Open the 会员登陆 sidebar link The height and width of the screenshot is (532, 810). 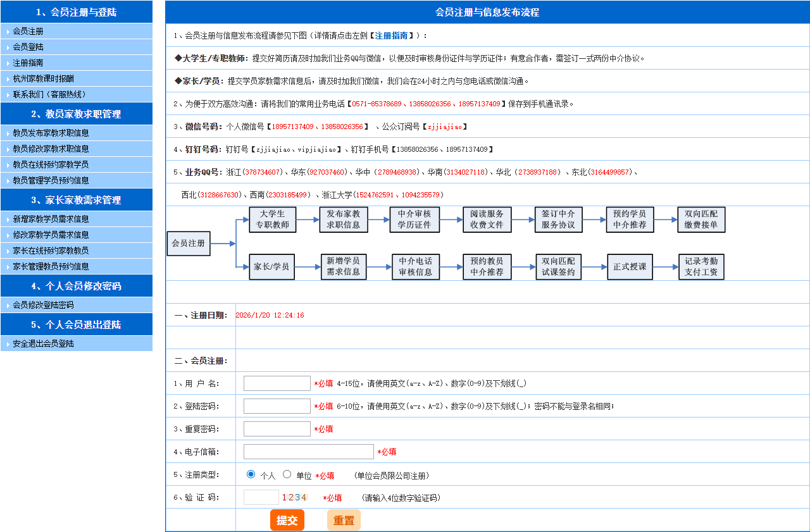pos(28,47)
